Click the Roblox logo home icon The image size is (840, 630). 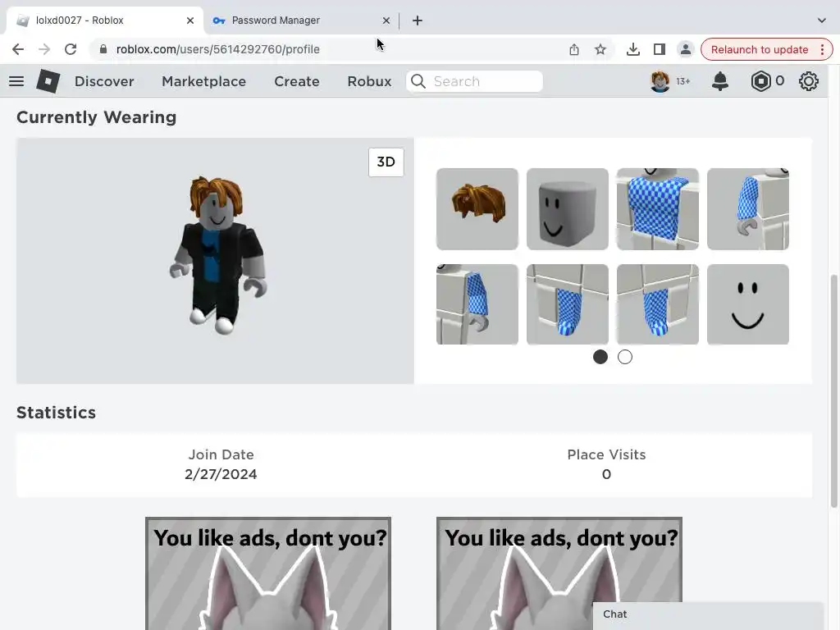pos(48,81)
